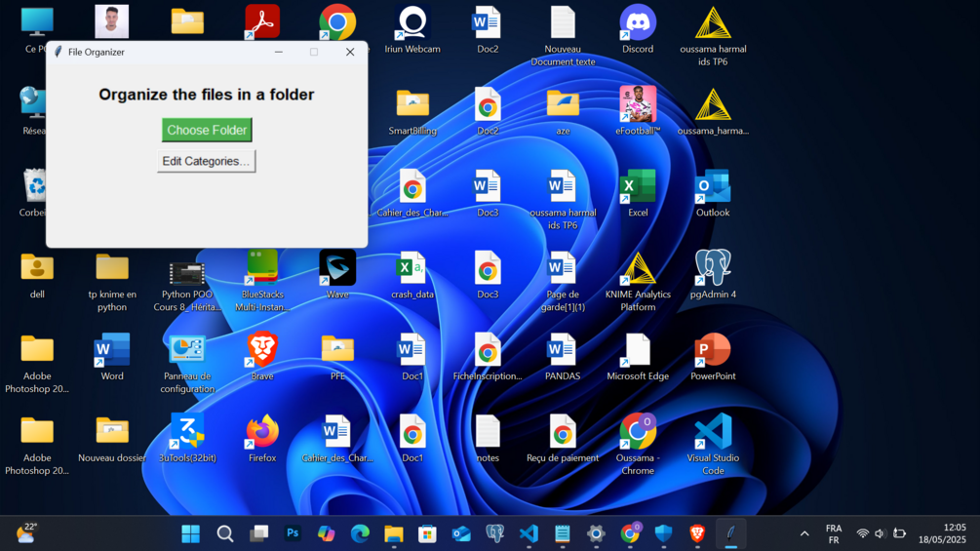Select the PFE folder on desktop
Image resolution: width=980 pixels, height=551 pixels.
click(x=337, y=357)
